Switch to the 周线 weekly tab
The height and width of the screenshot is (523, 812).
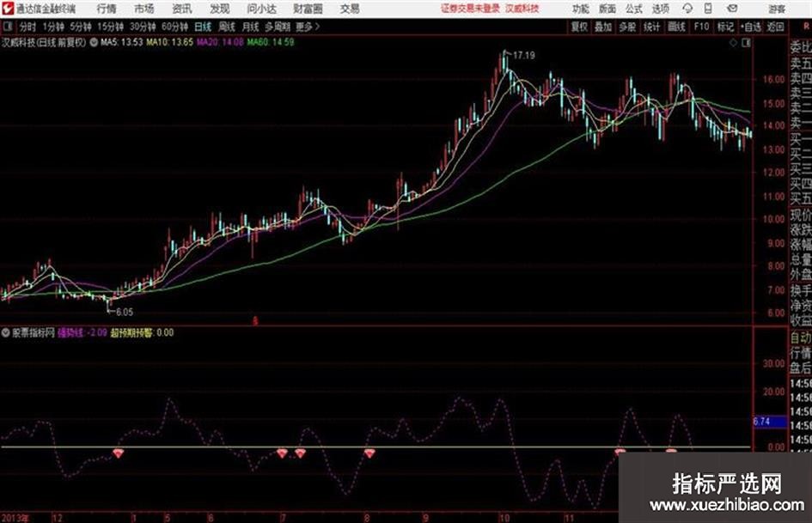coord(227,27)
